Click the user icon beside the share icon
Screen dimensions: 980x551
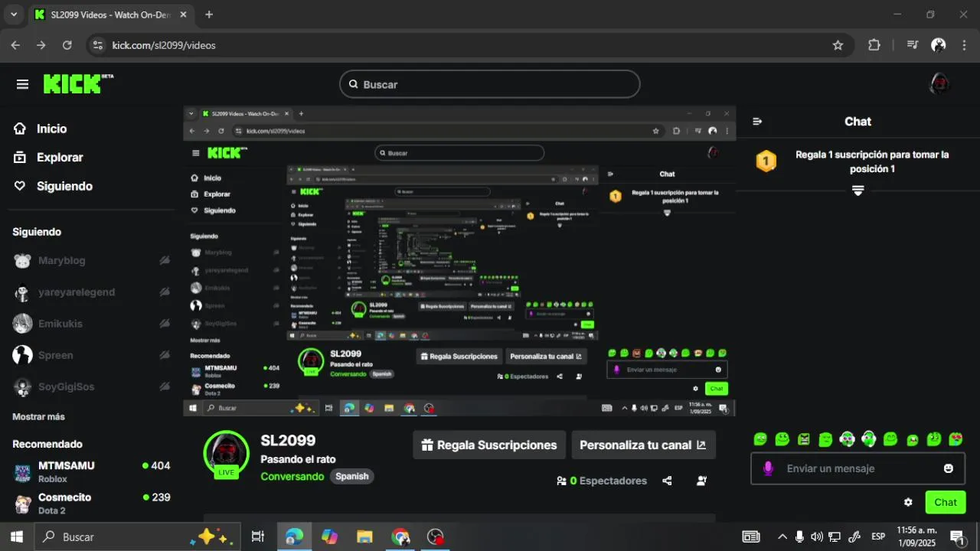click(x=701, y=481)
